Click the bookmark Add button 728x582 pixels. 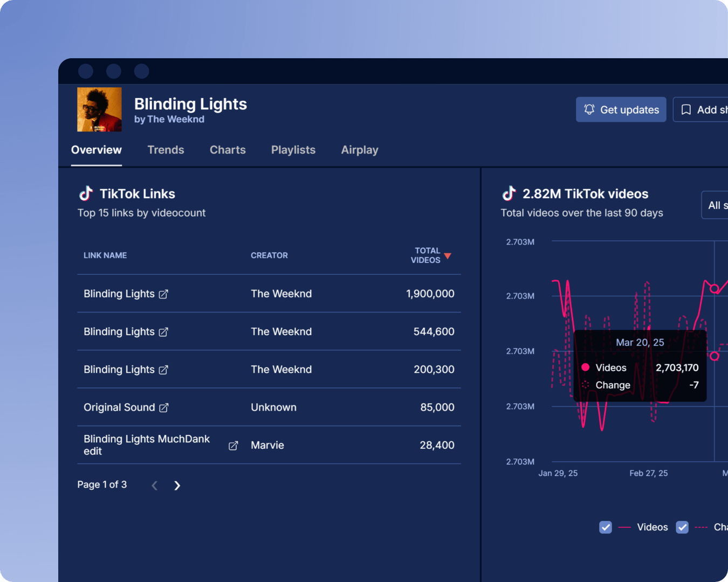(x=701, y=109)
